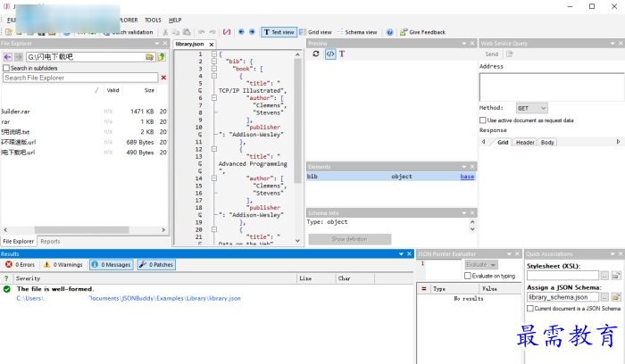The width and height of the screenshot is (625, 364).
Task: Open stylesheet file icon under Stylesheet (XSL)
Action: (x=616, y=275)
